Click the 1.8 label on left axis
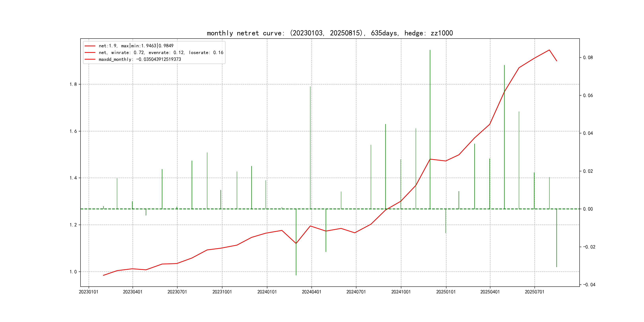This screenshot has height=322, width=644. point(73,84)
